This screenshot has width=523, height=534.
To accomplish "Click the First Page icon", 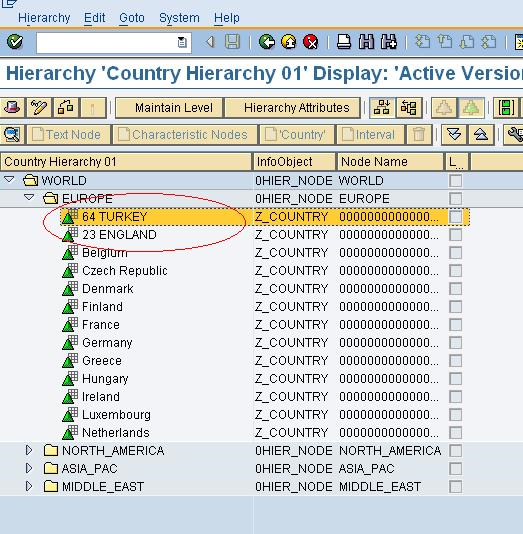I will tap(423, 42).
